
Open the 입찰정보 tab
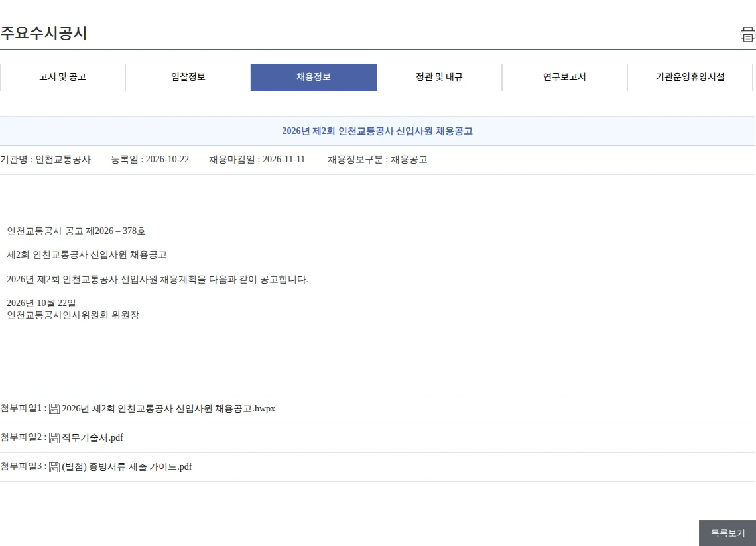point(188,77)
